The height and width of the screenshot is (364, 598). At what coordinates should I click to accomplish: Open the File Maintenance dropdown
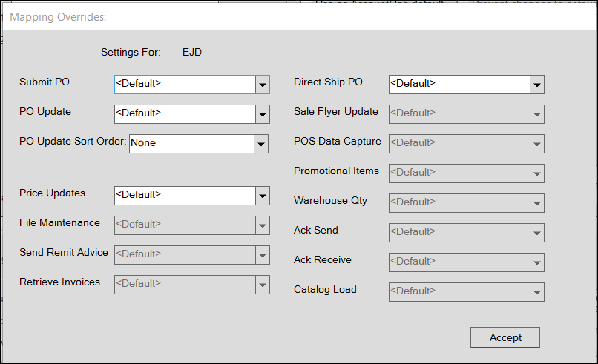pos(192,225)
